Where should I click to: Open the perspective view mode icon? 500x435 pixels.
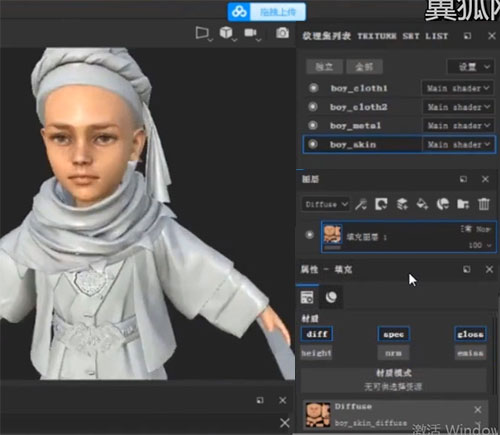pos(202,33)
